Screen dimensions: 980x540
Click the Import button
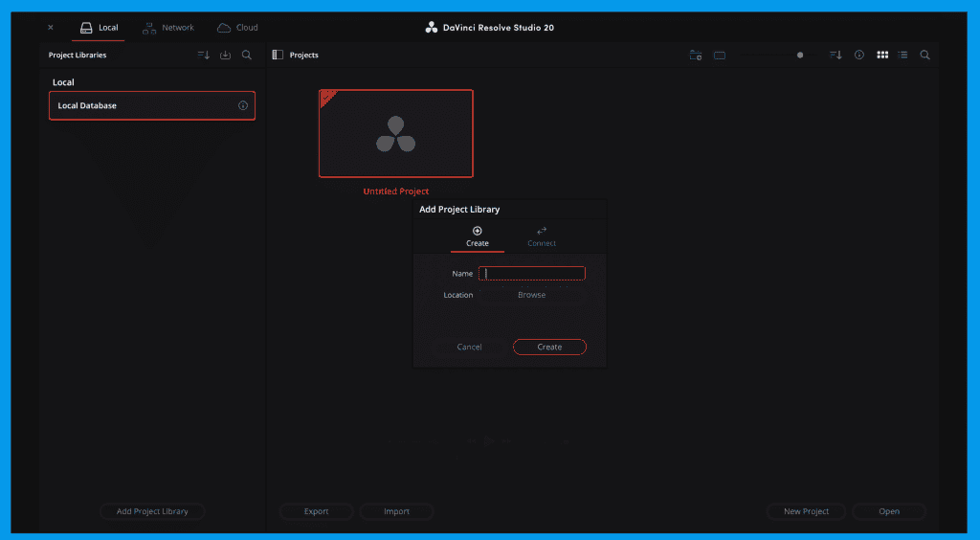[x=396, y=511]
